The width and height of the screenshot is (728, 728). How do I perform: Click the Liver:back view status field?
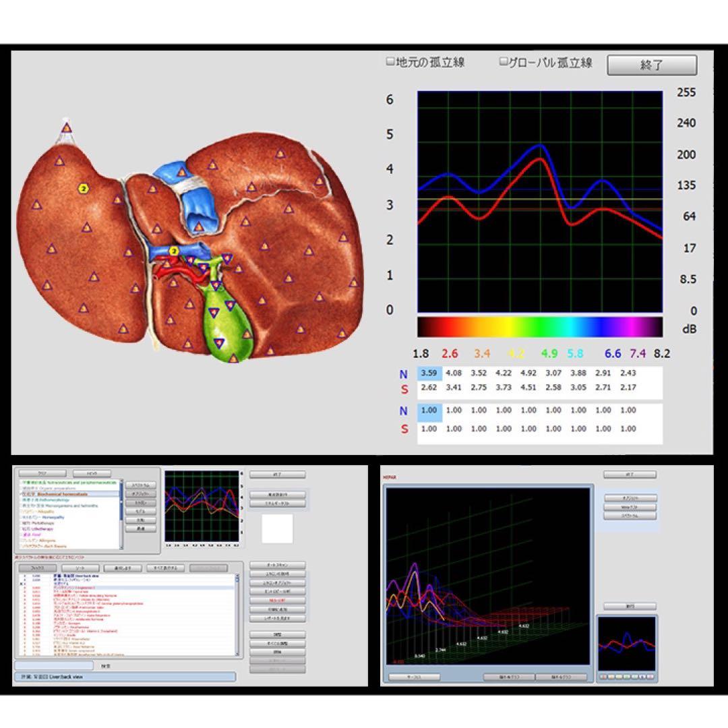125,677
